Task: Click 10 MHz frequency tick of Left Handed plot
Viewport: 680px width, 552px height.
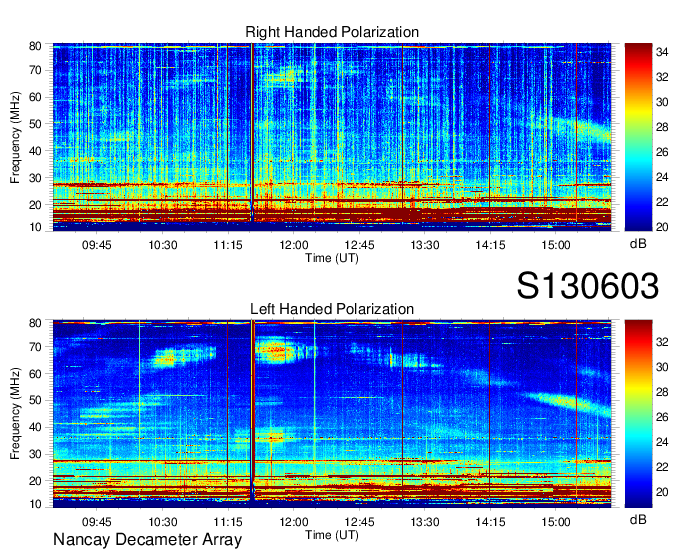Action: coord(35,504)
